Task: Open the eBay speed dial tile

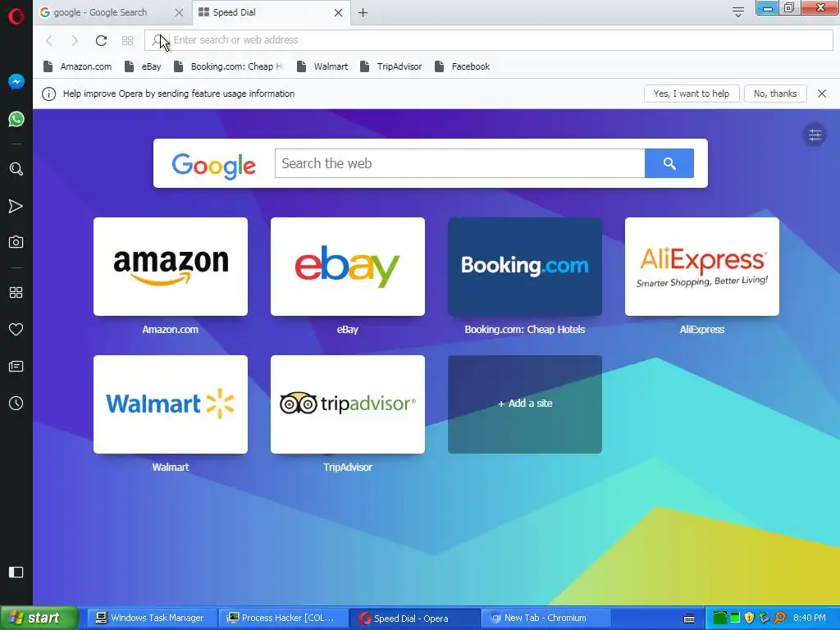Action: (x=348, y=267)
